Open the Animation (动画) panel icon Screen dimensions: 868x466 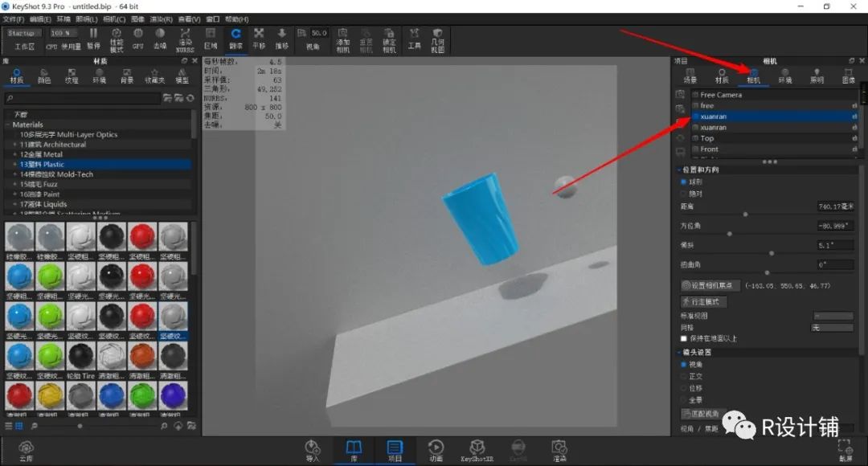(436, 451)
